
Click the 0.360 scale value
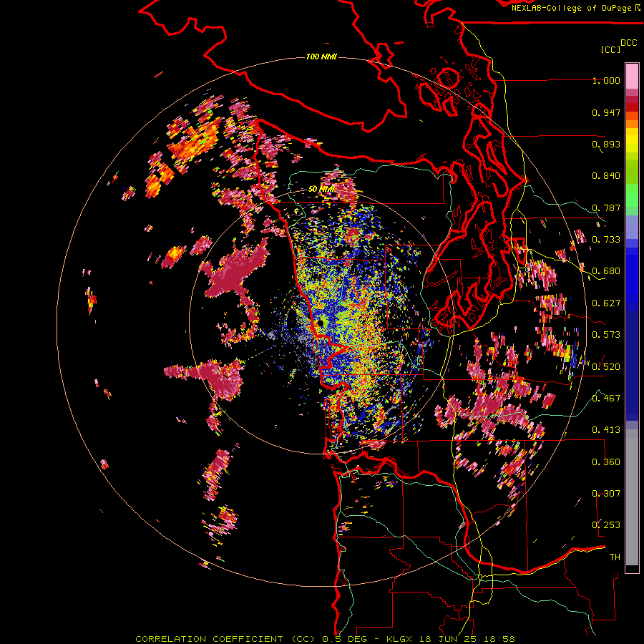[606, 462]
